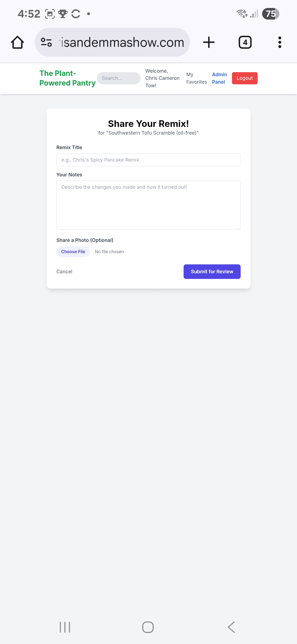This screenshot has height=644, width=297.
Task: Open the browser three-dot menu
Action: coord(280,42)
